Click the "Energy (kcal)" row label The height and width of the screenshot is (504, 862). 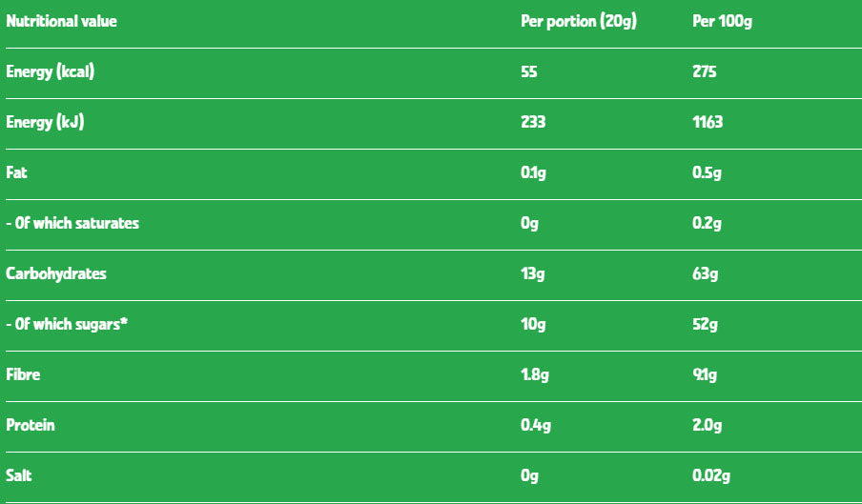tap(51, 71)
